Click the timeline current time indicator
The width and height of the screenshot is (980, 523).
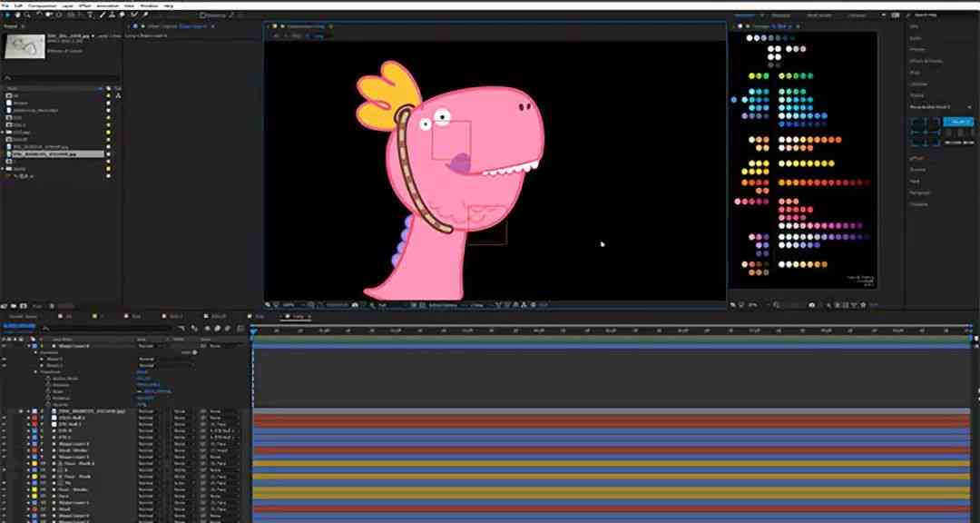click(253, 331)
